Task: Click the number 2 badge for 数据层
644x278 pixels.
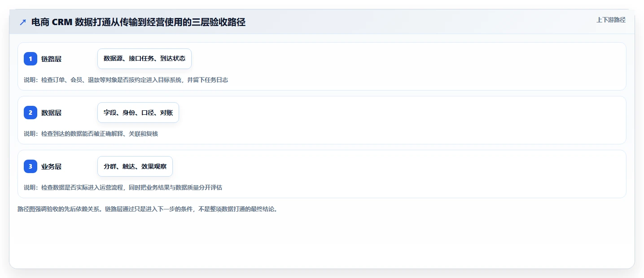Action: point(31,113)
